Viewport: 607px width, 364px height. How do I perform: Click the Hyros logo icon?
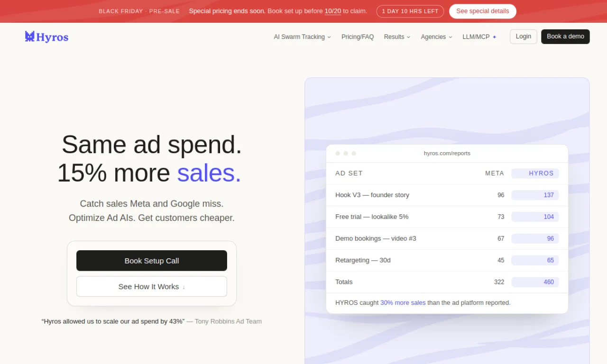(30, 36)
